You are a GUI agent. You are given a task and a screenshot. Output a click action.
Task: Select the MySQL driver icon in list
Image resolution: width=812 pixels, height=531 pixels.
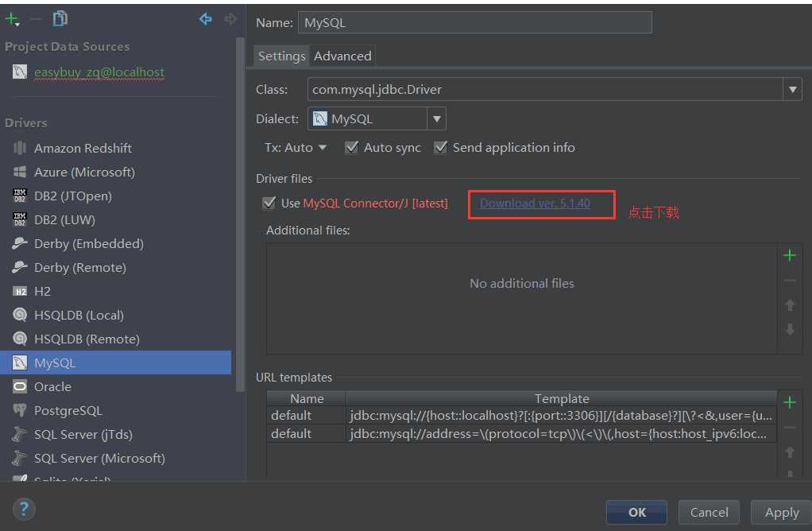click(20, 362)
